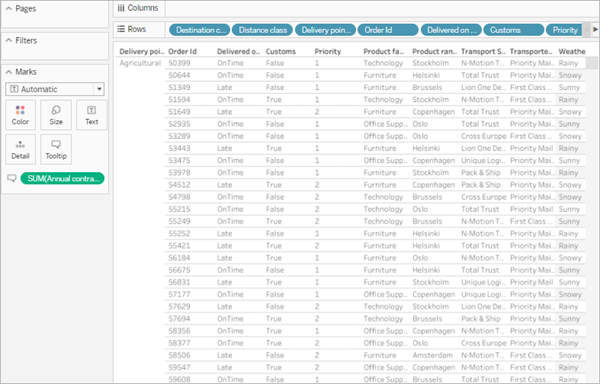The height and width of the screenshot is (384, 600).
Task: Open the Color marks card
Action: (x=20, y=115)
